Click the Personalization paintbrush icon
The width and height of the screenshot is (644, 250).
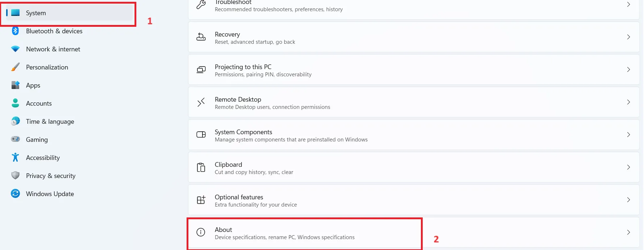(x=15, y=67)
